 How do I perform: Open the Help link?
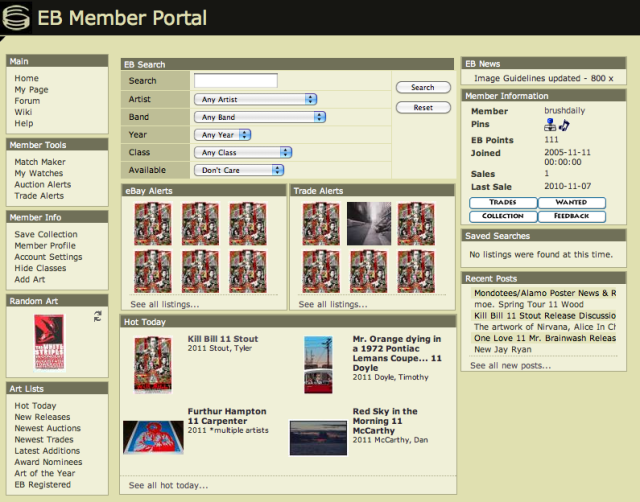24,123
